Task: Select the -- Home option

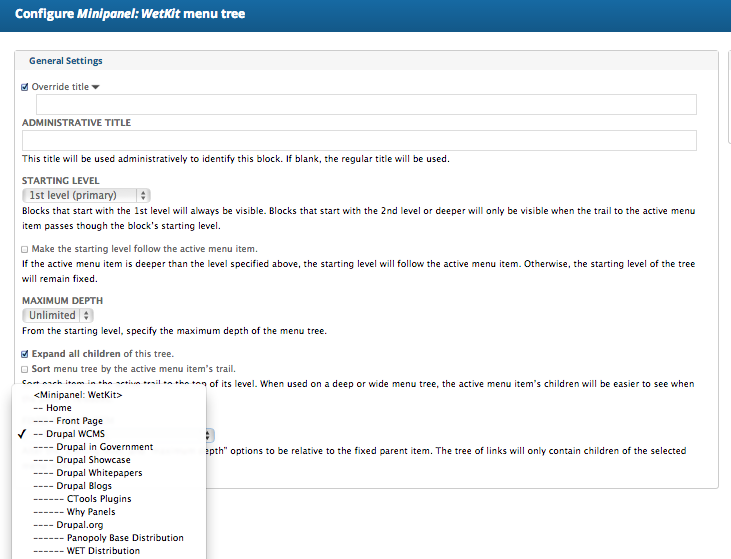Action: [x=109, y=408]
